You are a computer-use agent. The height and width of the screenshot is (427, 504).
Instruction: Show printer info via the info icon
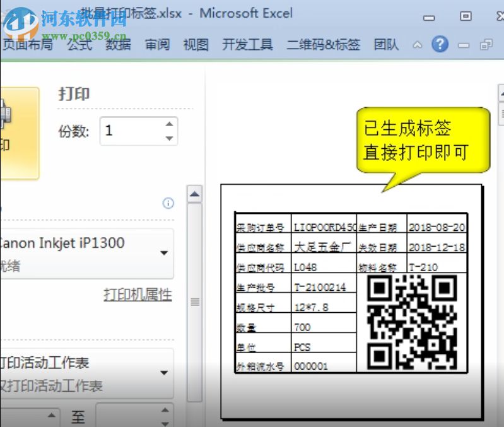pos(168,203)
